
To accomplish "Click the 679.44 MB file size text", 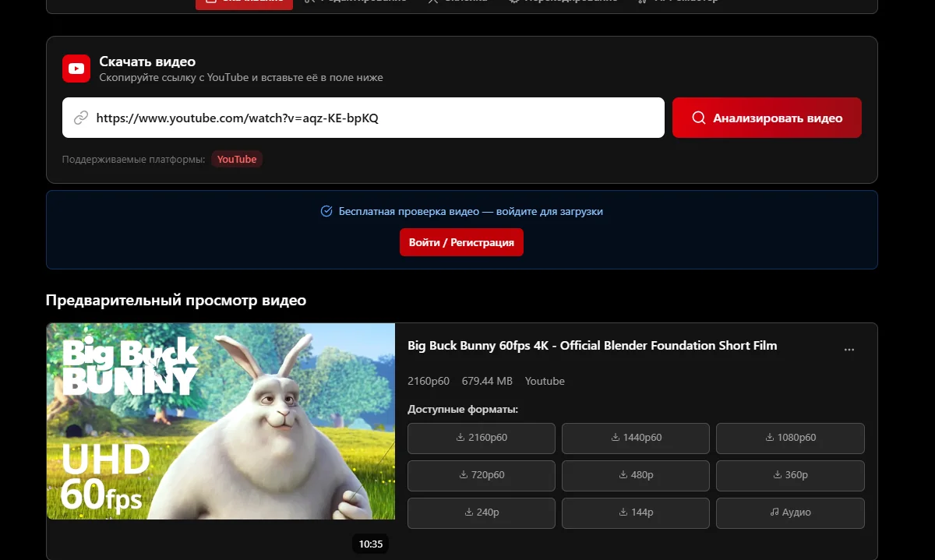I will (x=487, y=381).
